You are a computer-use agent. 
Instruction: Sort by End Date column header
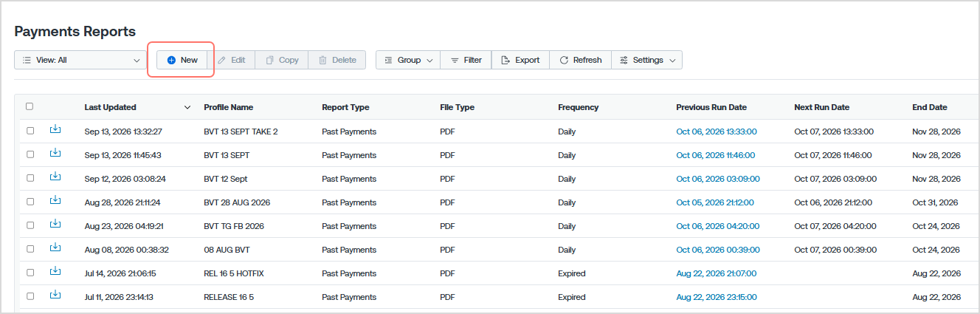click(930, 107)
